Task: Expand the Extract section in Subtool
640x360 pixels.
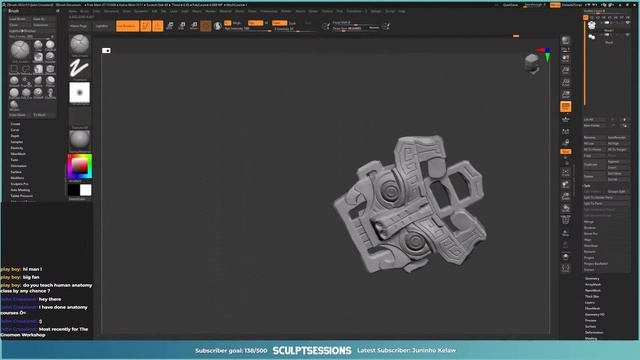Action: pos(589,270)
